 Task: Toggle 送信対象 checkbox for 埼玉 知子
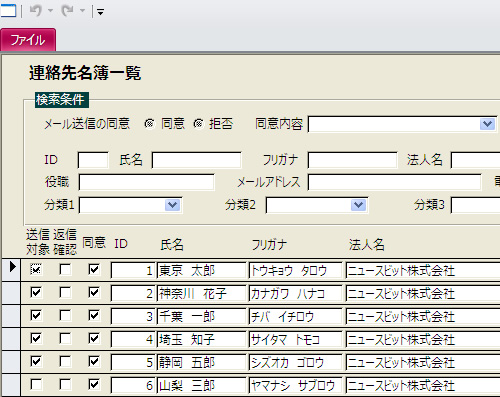(36, 339)
